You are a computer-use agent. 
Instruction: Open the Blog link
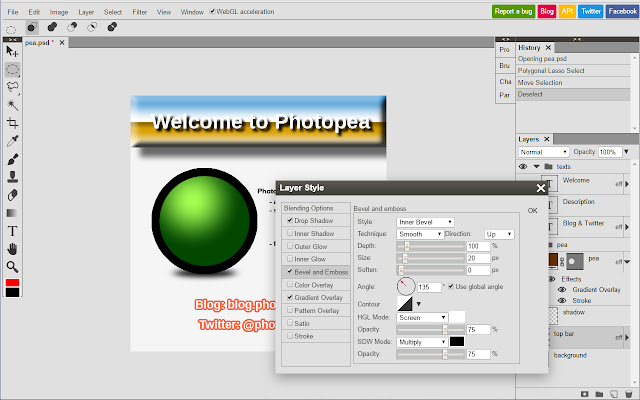(547, 11)
